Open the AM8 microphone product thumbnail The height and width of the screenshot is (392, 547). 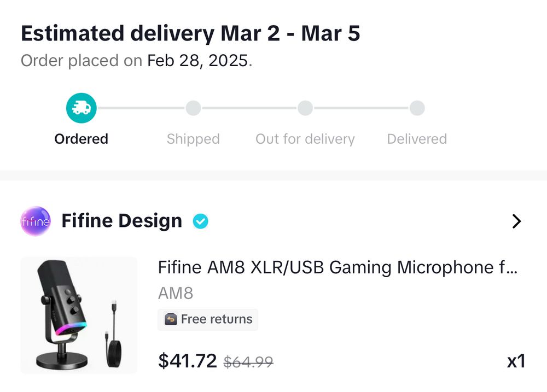(79, 315)
